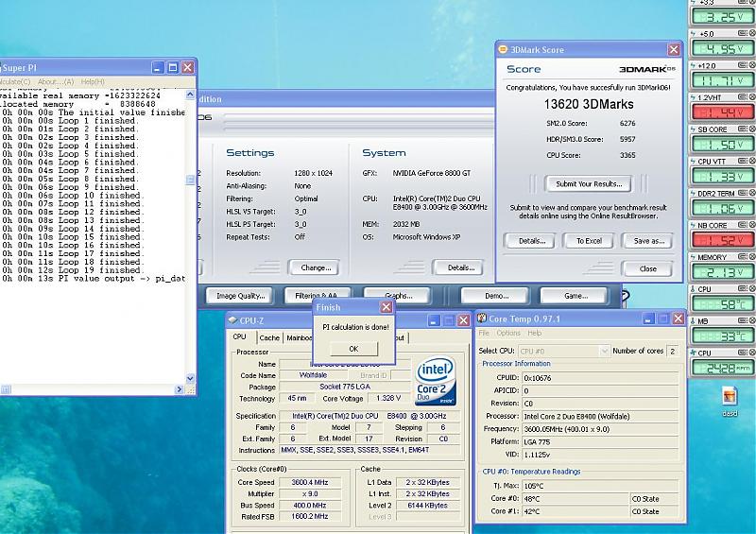Screen dimensions: 756x534
Task: Click the 3DMark Score title bar icon
Action: (x=503, y=49)
